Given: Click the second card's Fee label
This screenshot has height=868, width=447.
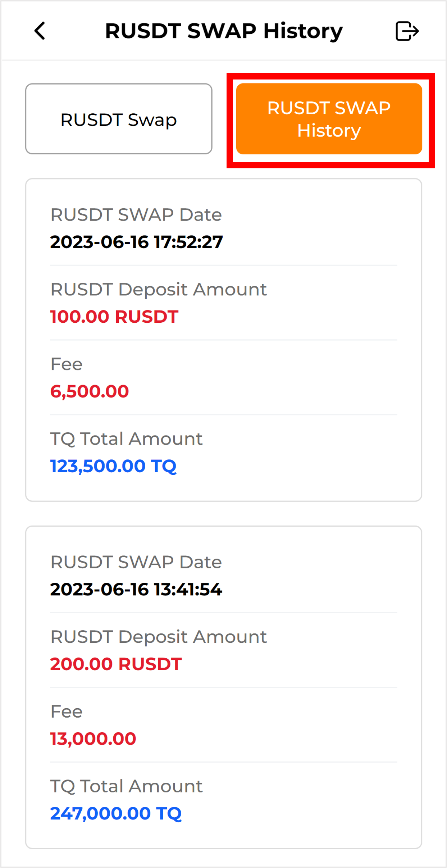Looking at the screenshot, I should click(67, 712).
